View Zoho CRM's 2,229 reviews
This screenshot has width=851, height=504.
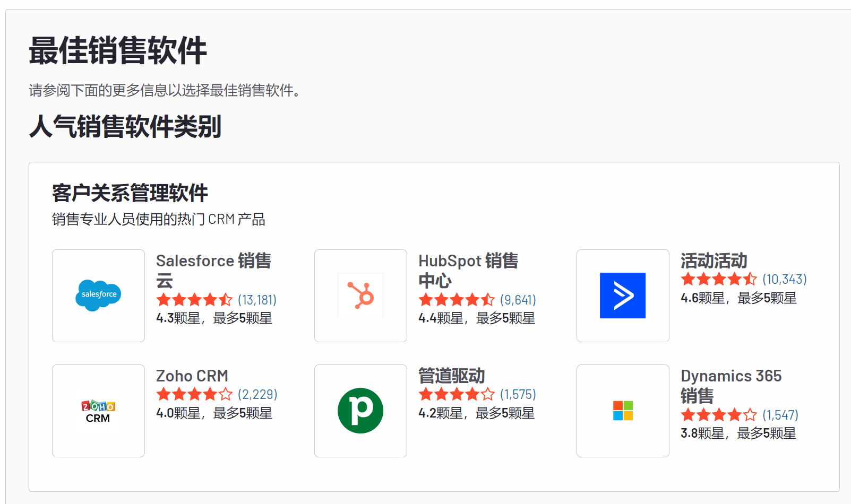[x=257, y=394]
